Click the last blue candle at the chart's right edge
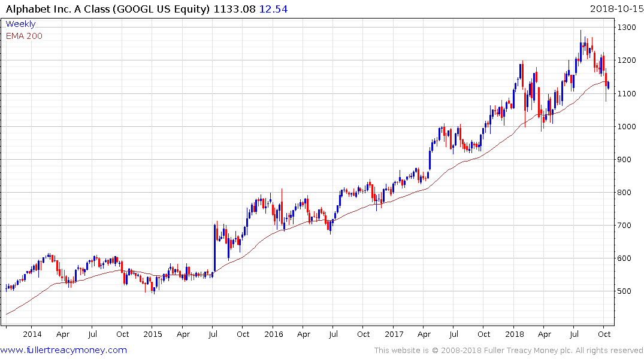 tap(608, 85)
